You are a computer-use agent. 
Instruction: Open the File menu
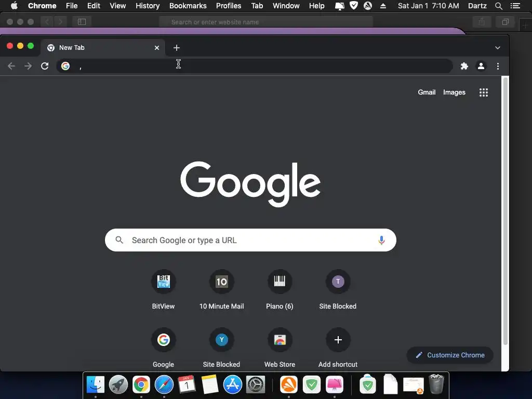(72, 6)
